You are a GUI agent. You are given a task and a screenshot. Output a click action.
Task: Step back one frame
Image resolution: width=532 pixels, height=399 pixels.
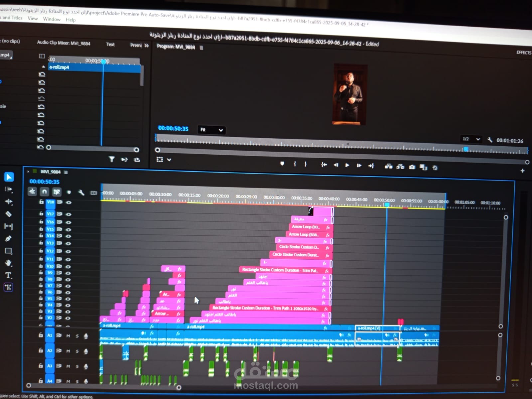(x=336, y=165)
